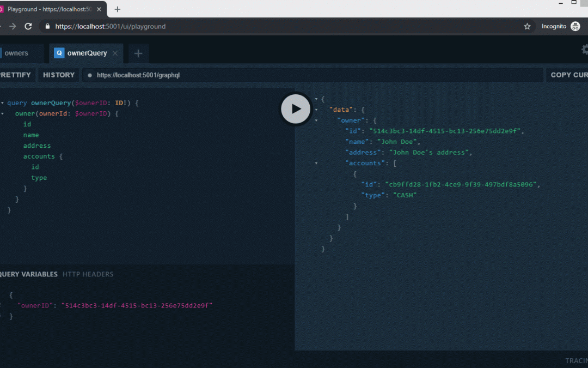Go forward in browser history

click(x=12, y=26)
